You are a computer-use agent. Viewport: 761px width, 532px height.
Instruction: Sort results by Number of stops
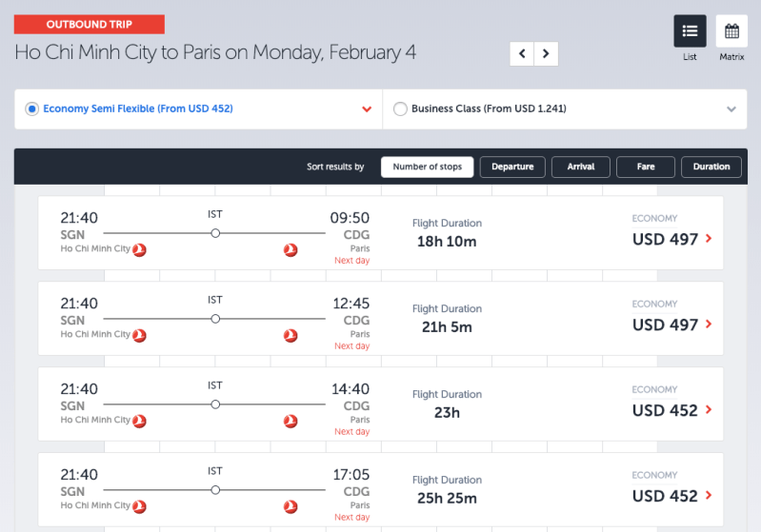[428, 167]
